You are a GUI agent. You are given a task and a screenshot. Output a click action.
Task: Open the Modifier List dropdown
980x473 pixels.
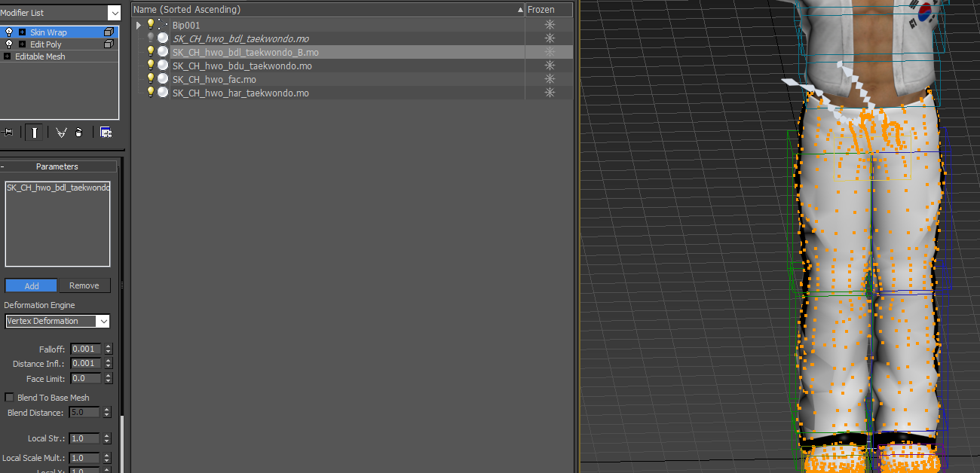pyautogui.click(x=114, y=12)
